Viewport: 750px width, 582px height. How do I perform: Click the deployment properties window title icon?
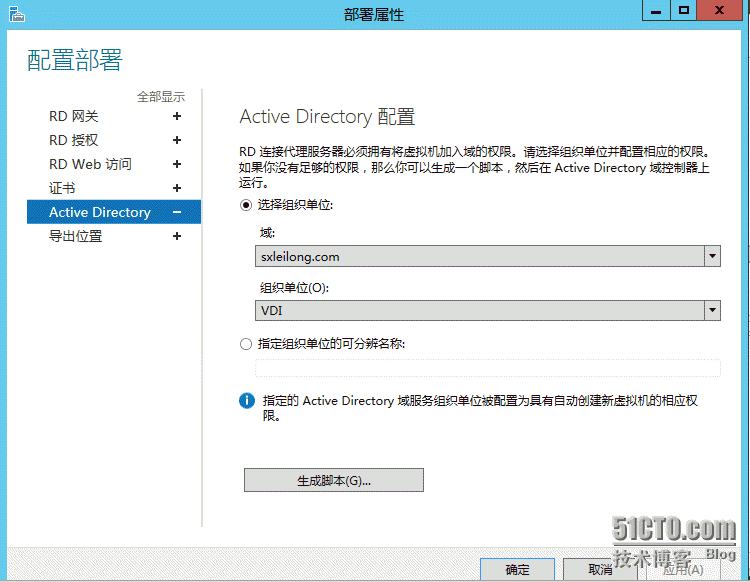coord(14,14)
